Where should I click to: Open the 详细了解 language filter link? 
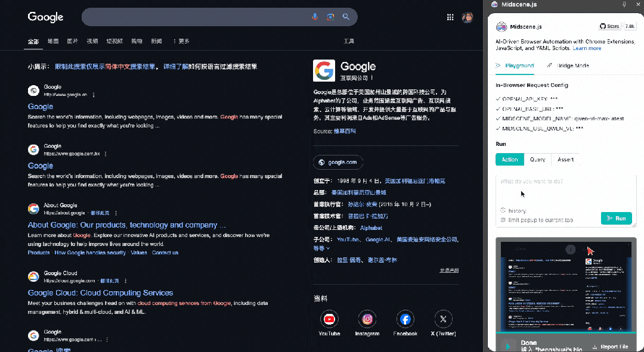176,67
